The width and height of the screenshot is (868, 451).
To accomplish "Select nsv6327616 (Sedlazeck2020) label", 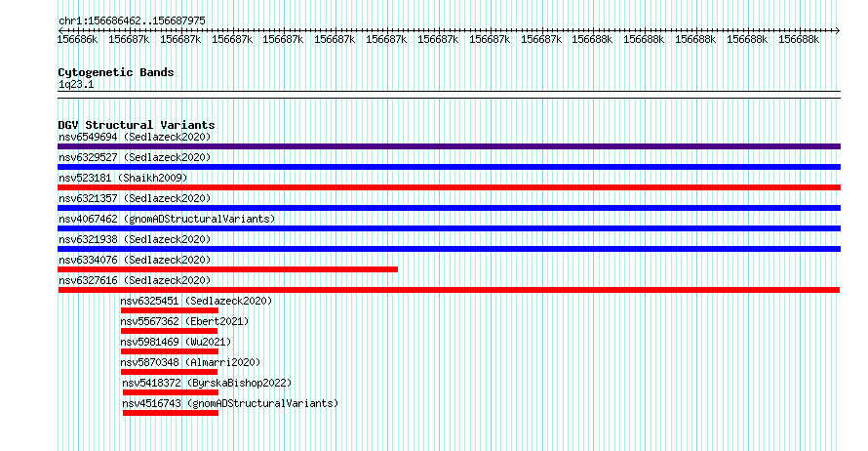I will click(x=135, y=280).
